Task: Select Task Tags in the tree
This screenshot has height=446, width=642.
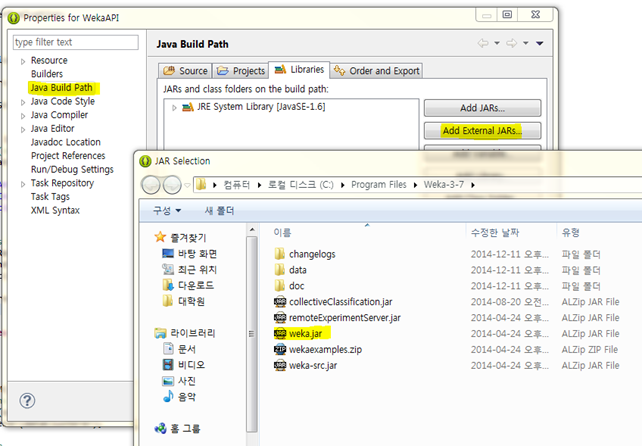Action: click(50, 197)
